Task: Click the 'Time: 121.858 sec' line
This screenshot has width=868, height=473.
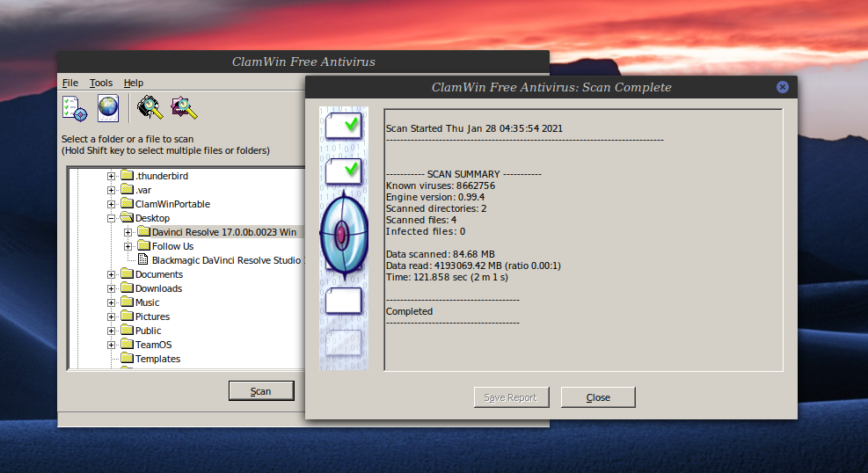Action: [x=447, y=277]
